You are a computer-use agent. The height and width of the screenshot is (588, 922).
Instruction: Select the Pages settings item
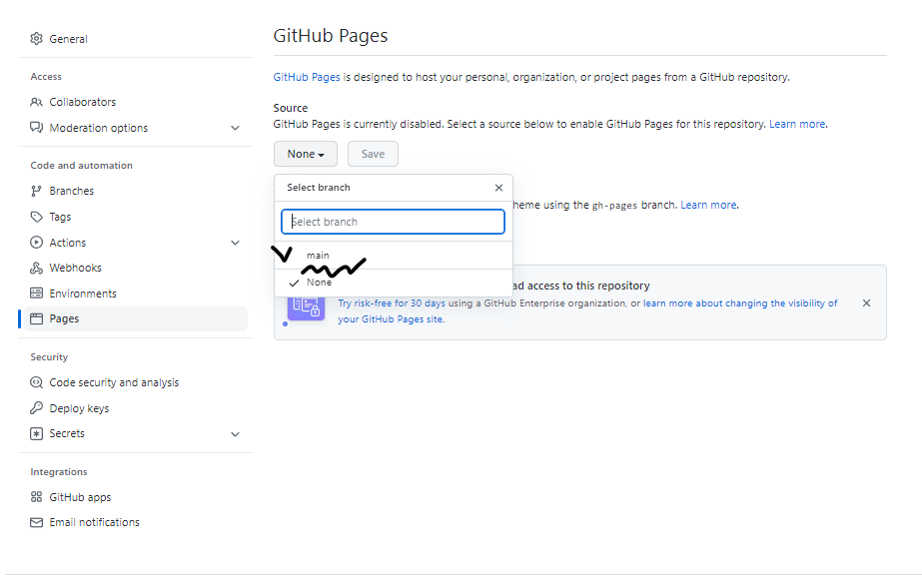pos(135,319)
